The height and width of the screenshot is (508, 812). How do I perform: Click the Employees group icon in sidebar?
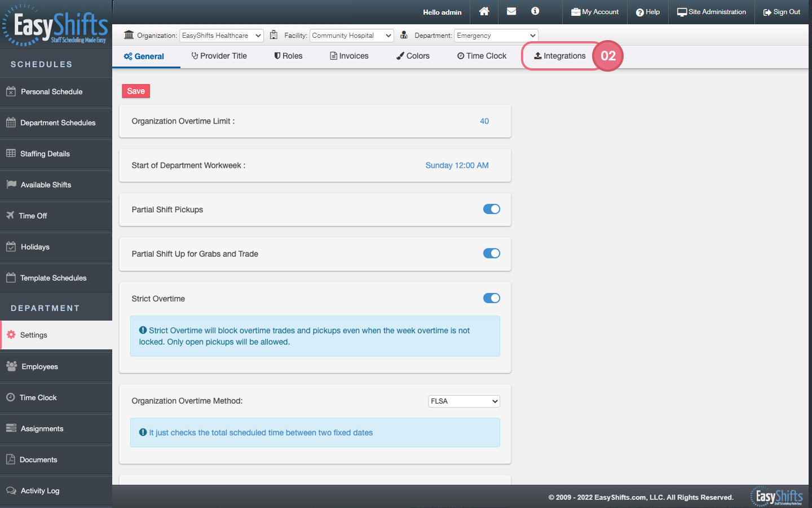[x=11, y=366]
